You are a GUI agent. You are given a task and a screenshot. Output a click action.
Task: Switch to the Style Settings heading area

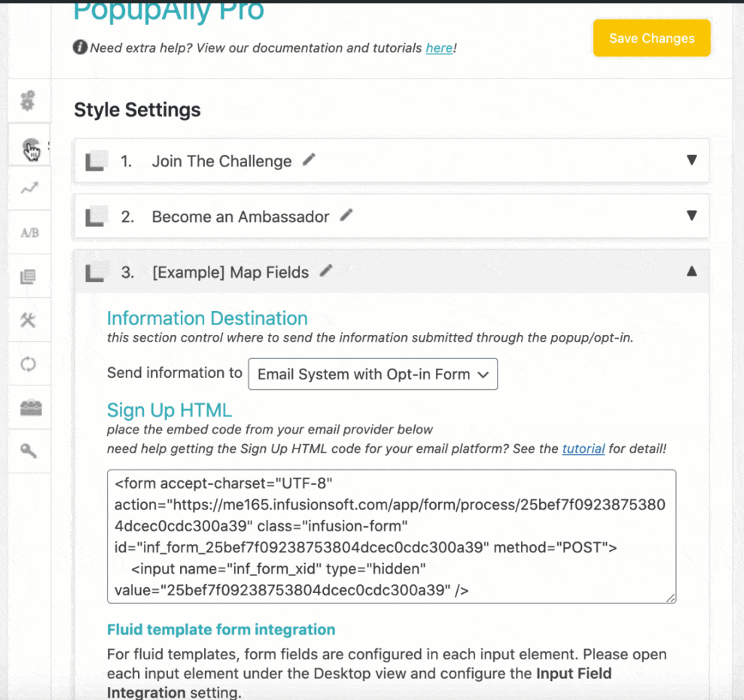pos(137,110)
